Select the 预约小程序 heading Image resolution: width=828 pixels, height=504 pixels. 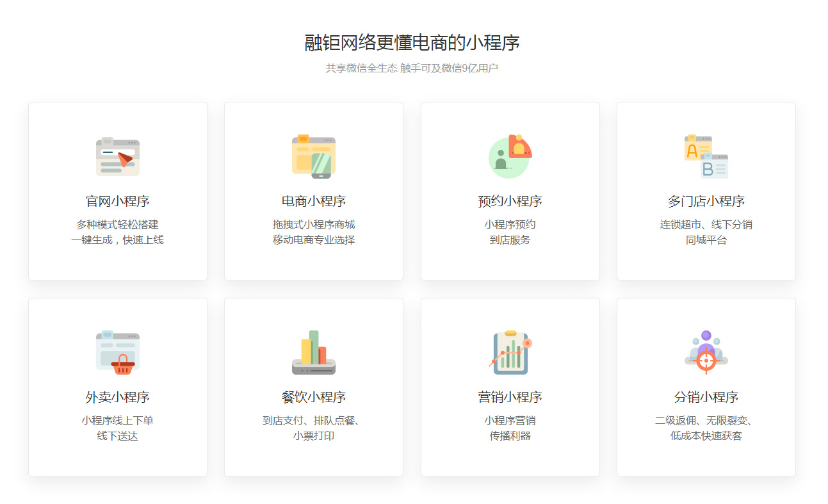pyautogui.click(x=510, y=201)
